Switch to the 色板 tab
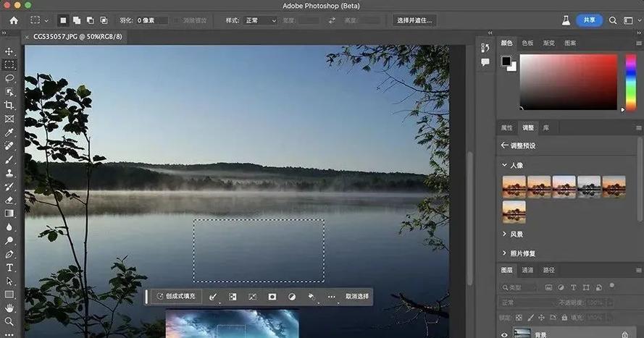The width and height of the screenshot is (644, 338). [x=527, y=43]
